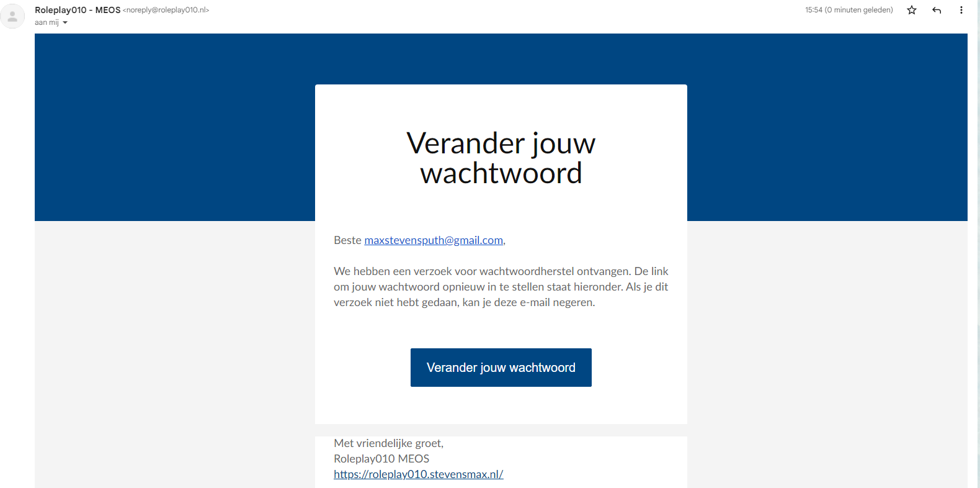The image size is (980, 488).
Task: Click the password reset request paragraph
Action: [x=501, y=287]
